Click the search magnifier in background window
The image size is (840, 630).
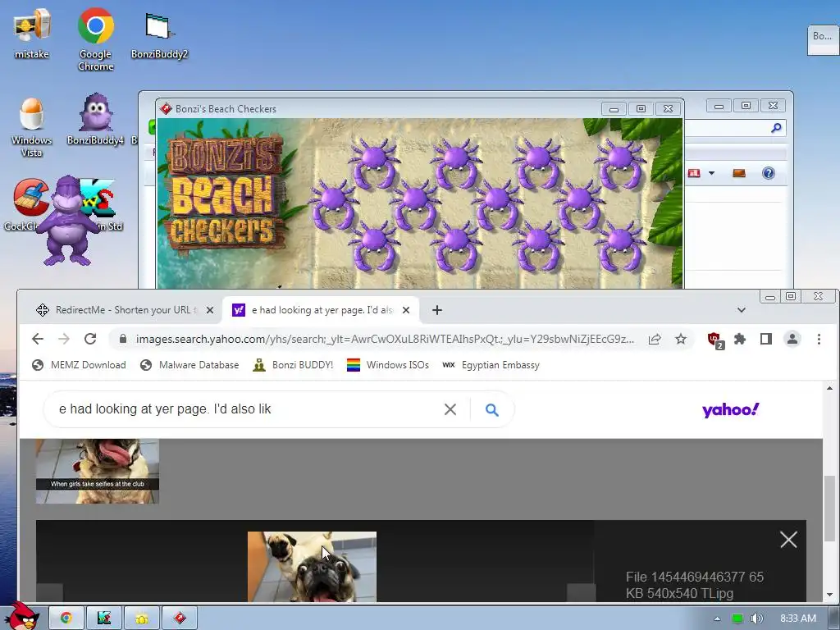coord(776,128)
